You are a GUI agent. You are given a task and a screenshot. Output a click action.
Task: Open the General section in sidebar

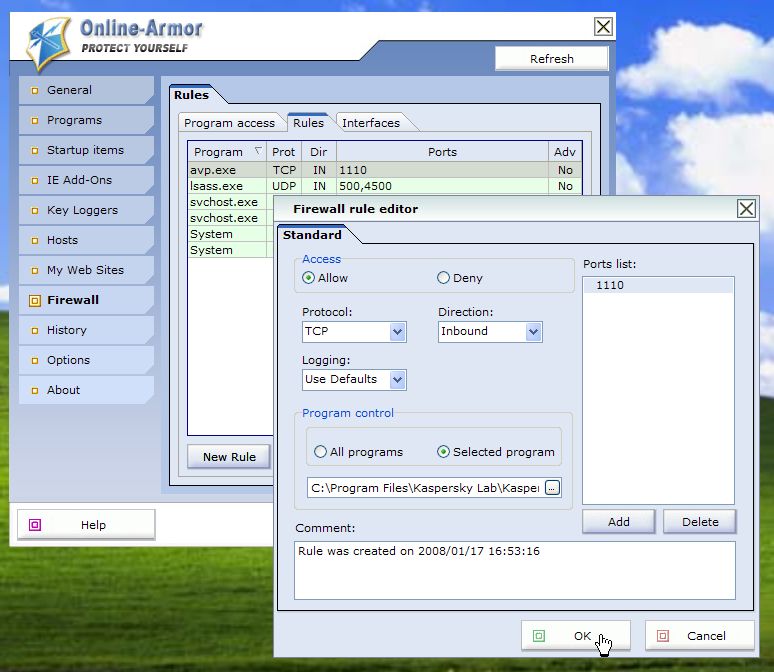pos(86,90)
